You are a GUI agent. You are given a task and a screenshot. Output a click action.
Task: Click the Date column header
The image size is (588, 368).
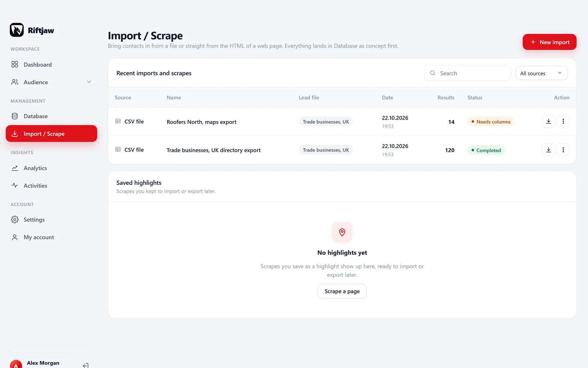(x=387, y=98)
